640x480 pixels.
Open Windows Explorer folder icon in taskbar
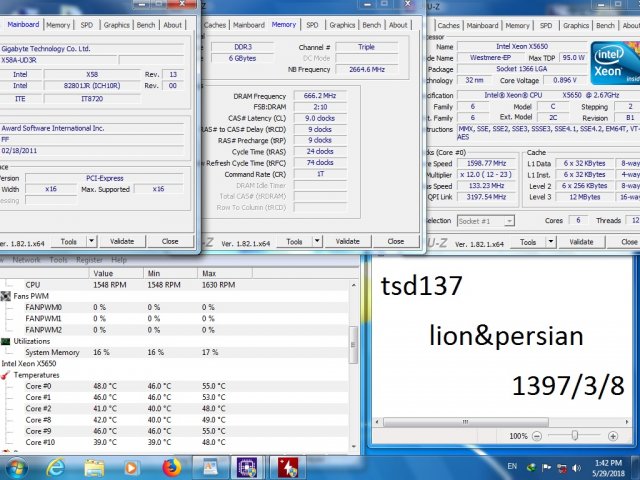coord(94,468)
